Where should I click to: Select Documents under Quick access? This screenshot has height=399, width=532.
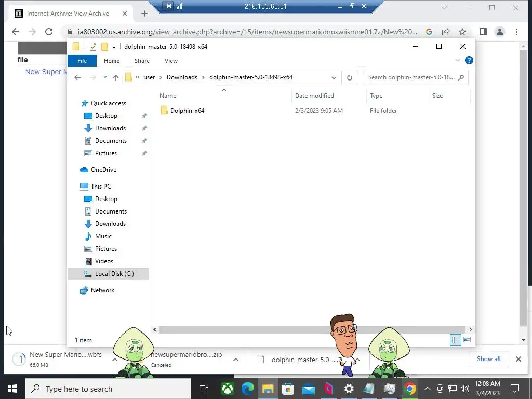pyautogui.click(x=111, y=141)
